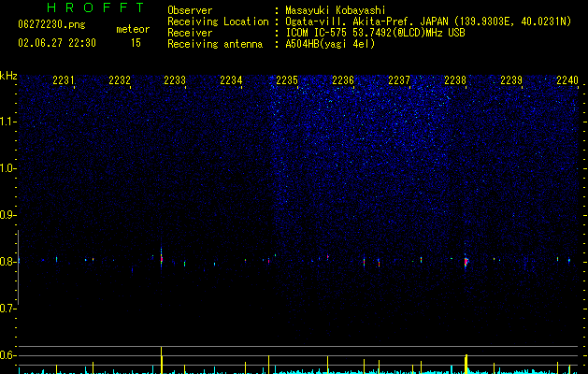Click the 0.9 frequency axis label
This screenshot has width=588, height=374.
click(x=7, y=215)
